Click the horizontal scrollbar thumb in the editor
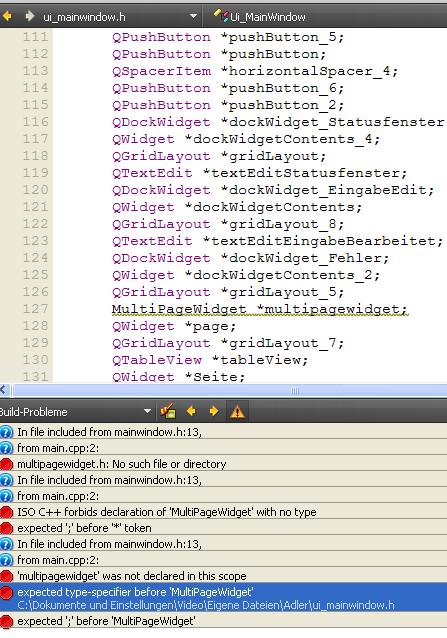The image size is (447, 638). point(230,390)
